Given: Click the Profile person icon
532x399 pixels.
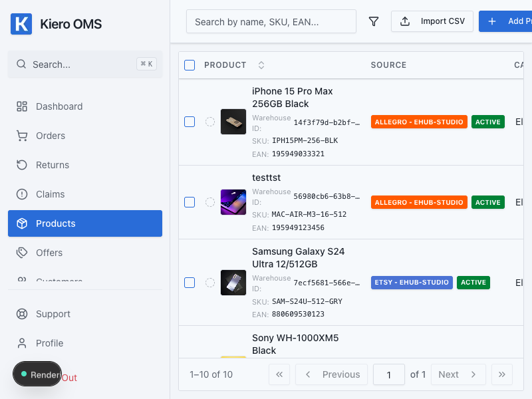Looking at the screenshot, I should point(22,343).
